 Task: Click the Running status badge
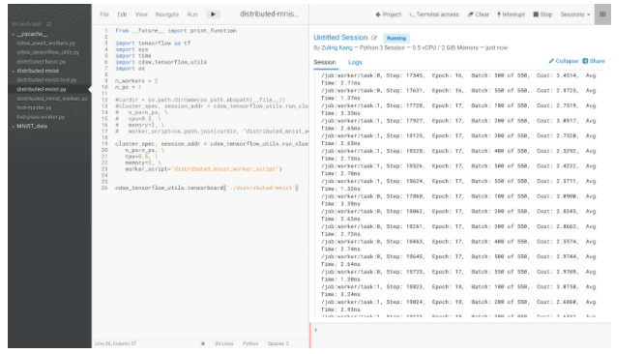pyautogui.click(x=396, y=38)
